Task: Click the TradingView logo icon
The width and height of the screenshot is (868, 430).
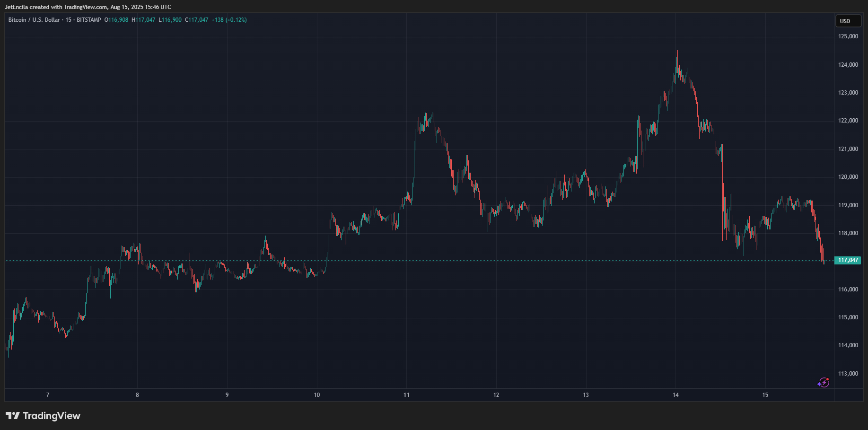Action: (x=13, y=416)
